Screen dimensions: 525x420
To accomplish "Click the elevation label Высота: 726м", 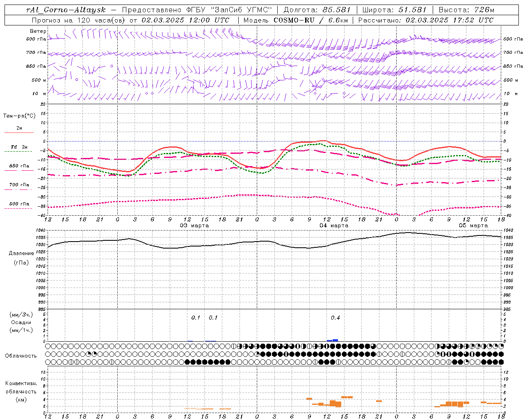I will (x=466, y=10).
